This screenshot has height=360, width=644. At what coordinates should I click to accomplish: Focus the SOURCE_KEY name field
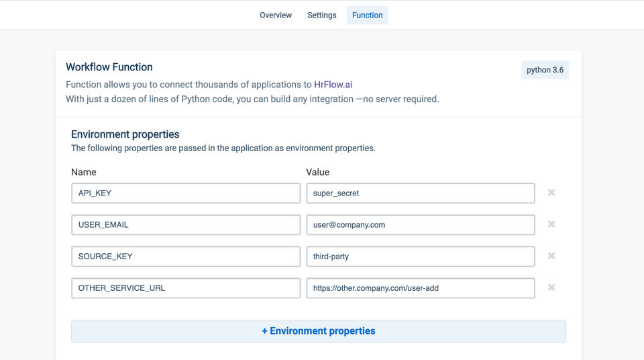(x=186, y=257)
